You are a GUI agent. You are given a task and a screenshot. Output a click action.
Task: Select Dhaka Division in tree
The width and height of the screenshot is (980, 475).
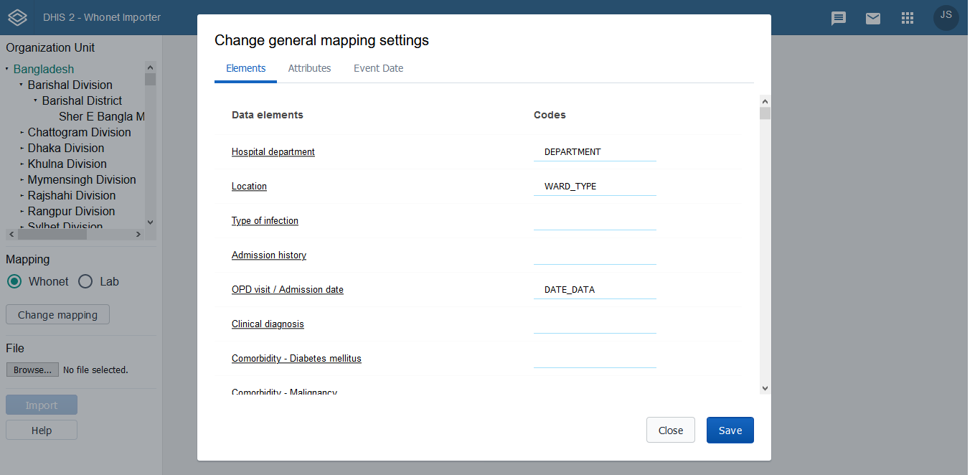coord(66,149)
